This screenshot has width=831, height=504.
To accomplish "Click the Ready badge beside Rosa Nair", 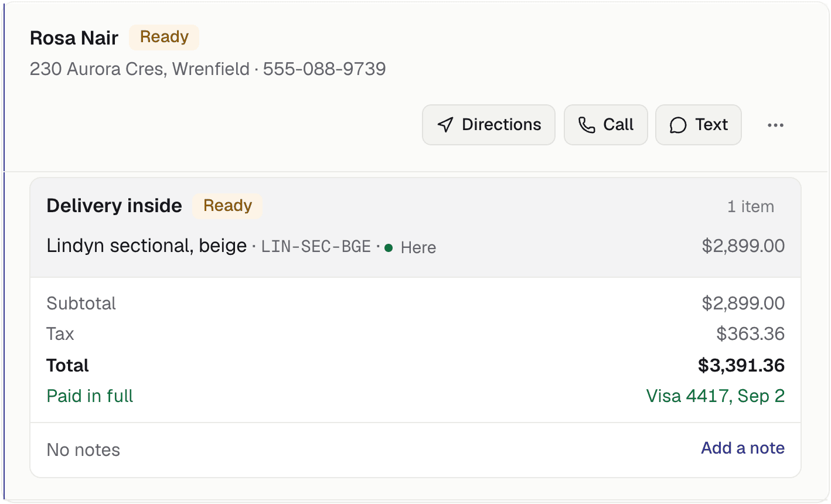I will coord(164,38).
